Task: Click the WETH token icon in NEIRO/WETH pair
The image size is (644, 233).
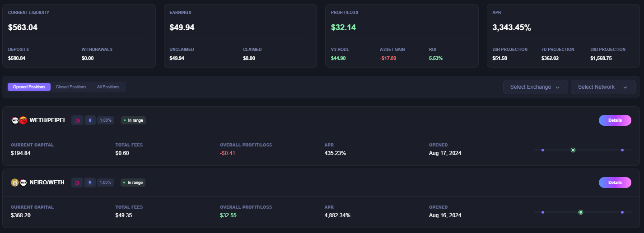Action: pyautogui.click(x=23, y=183)
